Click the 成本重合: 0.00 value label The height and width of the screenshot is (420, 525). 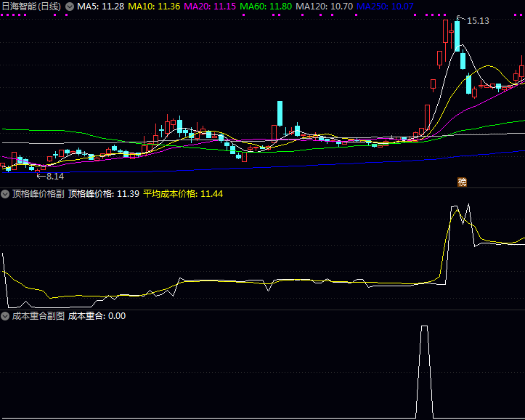(x=97, y=316)
